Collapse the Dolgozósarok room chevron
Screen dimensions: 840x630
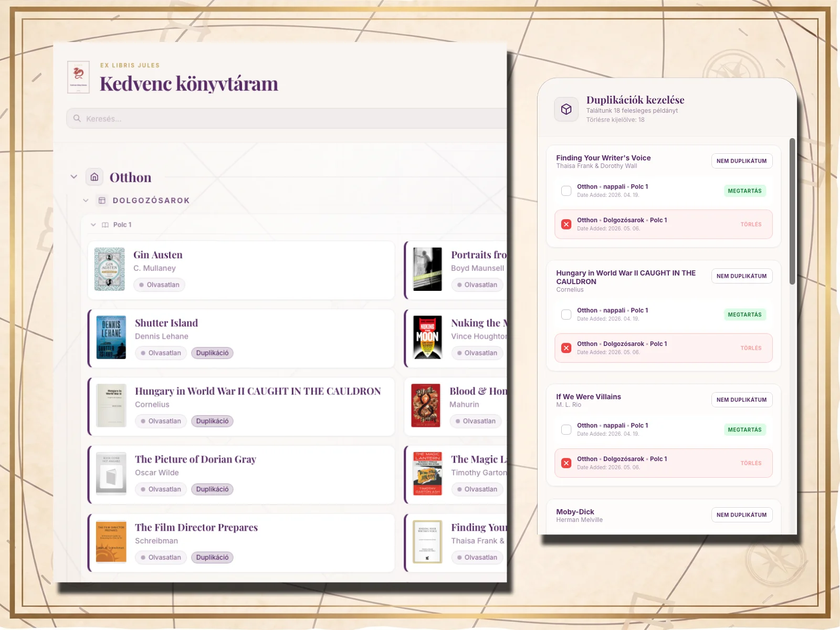pyautogui.click(x=86, y=201)
